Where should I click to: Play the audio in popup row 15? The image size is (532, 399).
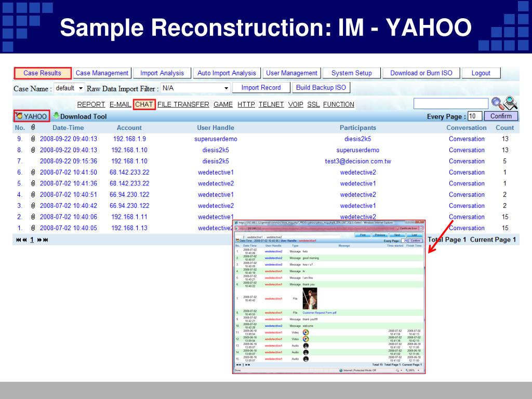pos(305,358)
